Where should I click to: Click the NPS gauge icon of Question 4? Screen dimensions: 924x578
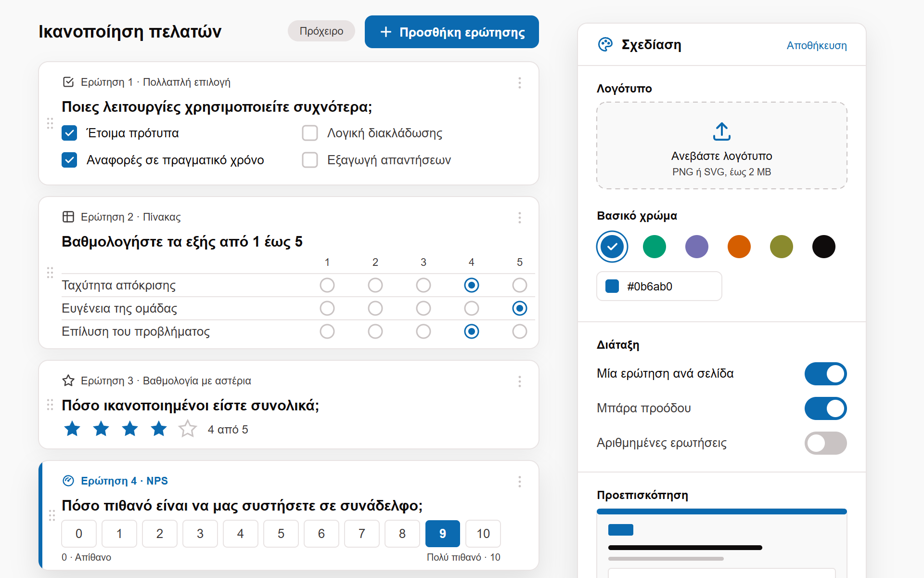[x=68, y=481]
